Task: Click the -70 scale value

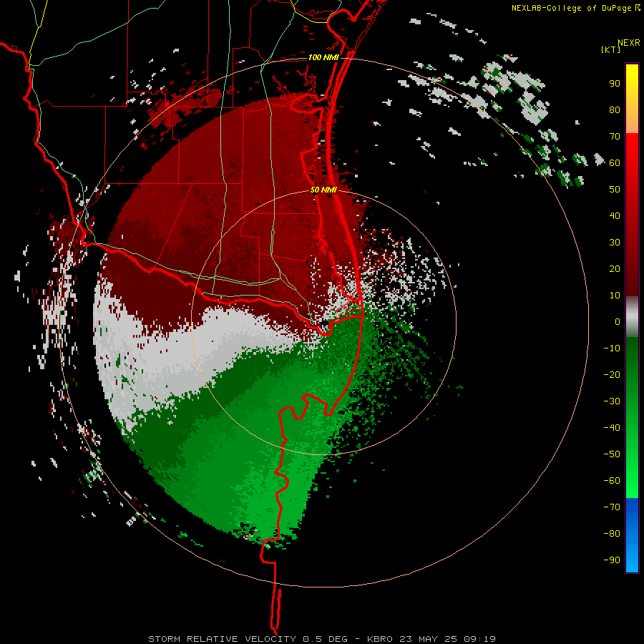Action: pos(612,507)
